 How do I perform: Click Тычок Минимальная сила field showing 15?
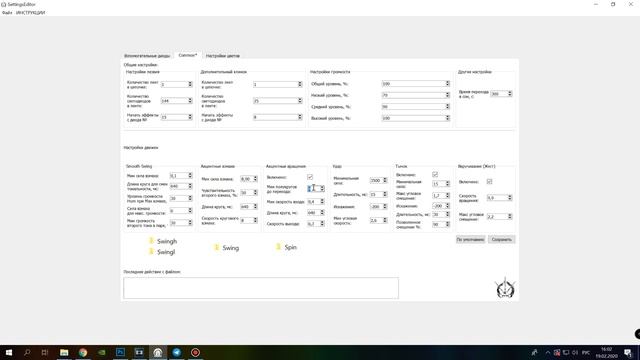click(x=441, y=184)
